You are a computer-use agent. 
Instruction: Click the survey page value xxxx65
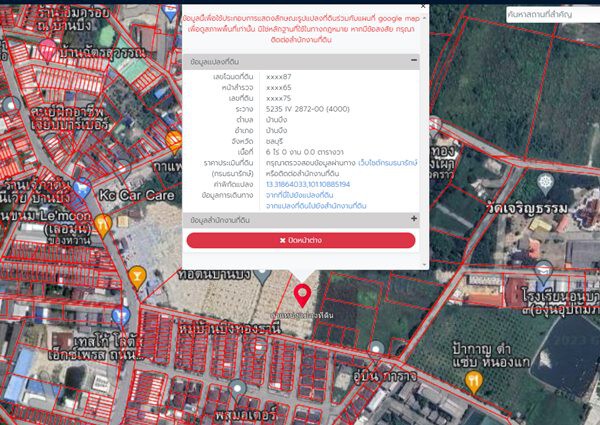click(x=279, y=88)
